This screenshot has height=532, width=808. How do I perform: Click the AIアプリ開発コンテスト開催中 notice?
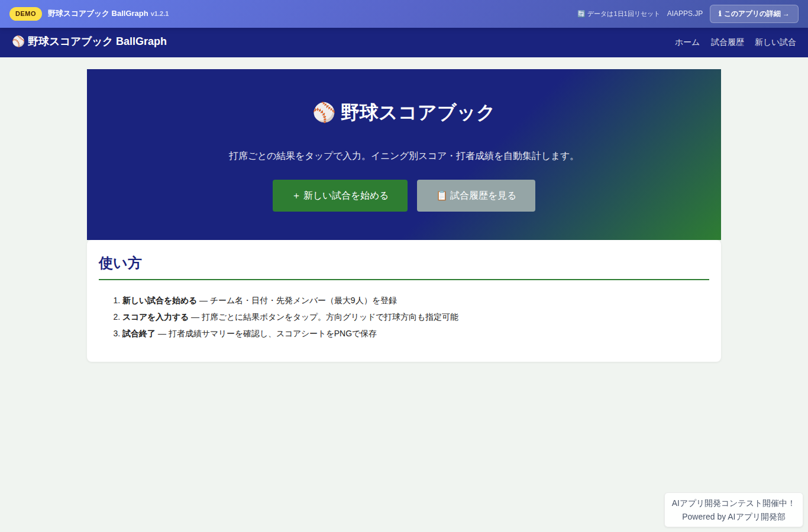(733, 503)
